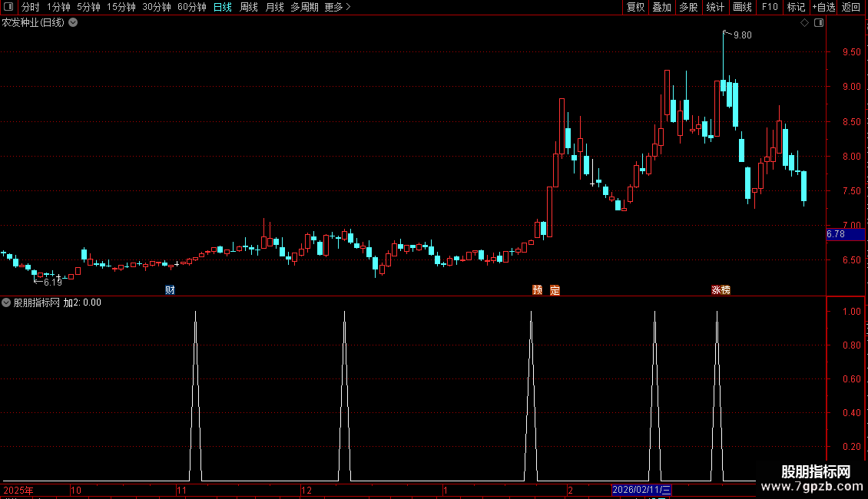The width and height of the screenshot is (868, 499).
Task: Select the 15分钟 period
Action: pyautogui.click(x=121, y=7)
